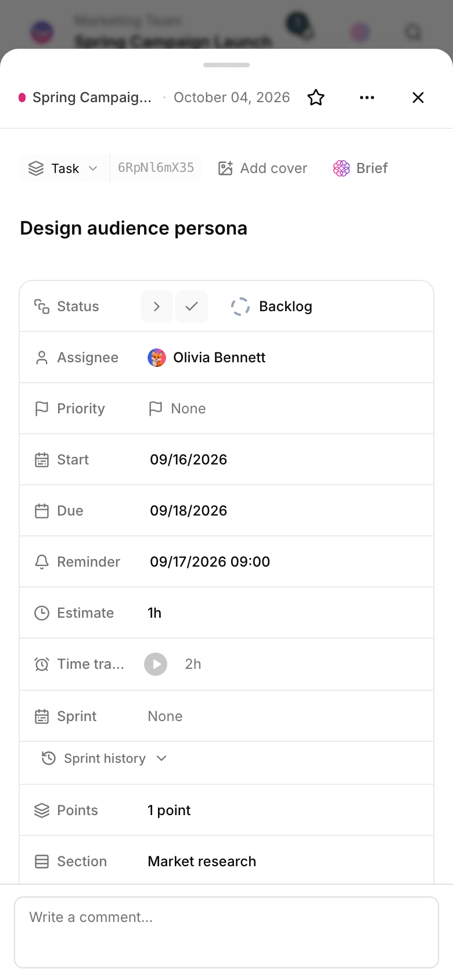This screenshot has width=453, height=980.
Task: Expand Sprint history
Action: tap(105, 759)
